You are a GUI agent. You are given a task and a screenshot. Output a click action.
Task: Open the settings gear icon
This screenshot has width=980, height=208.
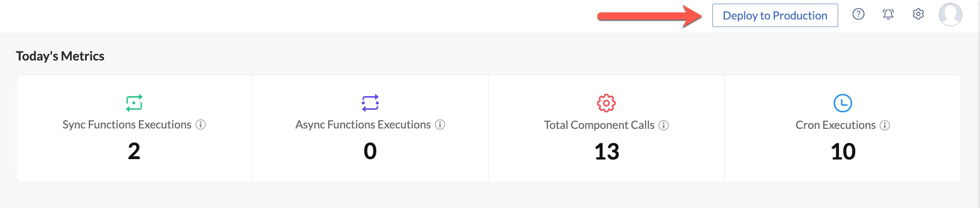918,14
